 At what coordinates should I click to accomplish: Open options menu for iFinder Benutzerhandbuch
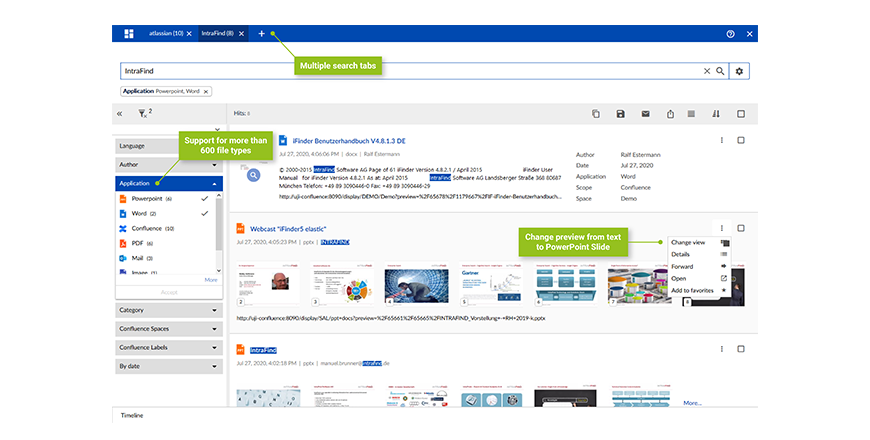[x=722, y=140]
